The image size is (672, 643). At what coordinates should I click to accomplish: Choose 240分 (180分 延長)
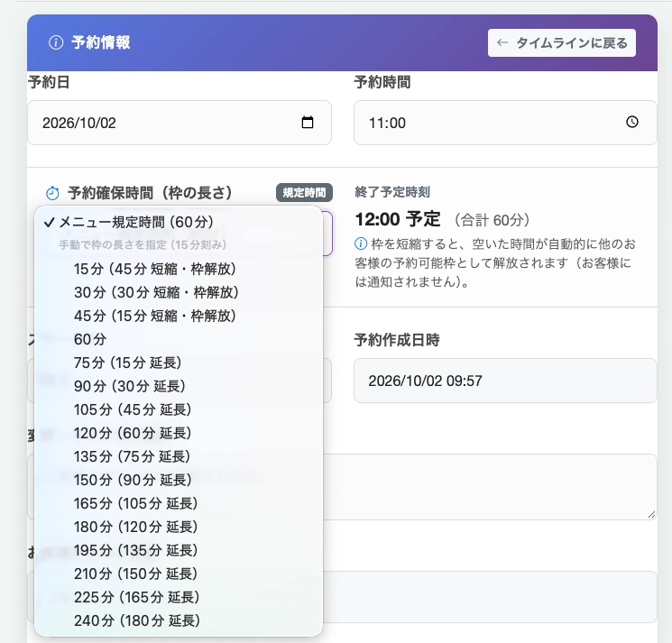(179, 620)
